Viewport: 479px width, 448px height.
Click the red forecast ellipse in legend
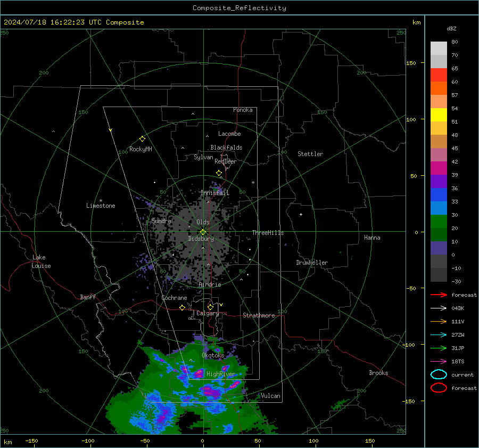[x=439, y=388]
